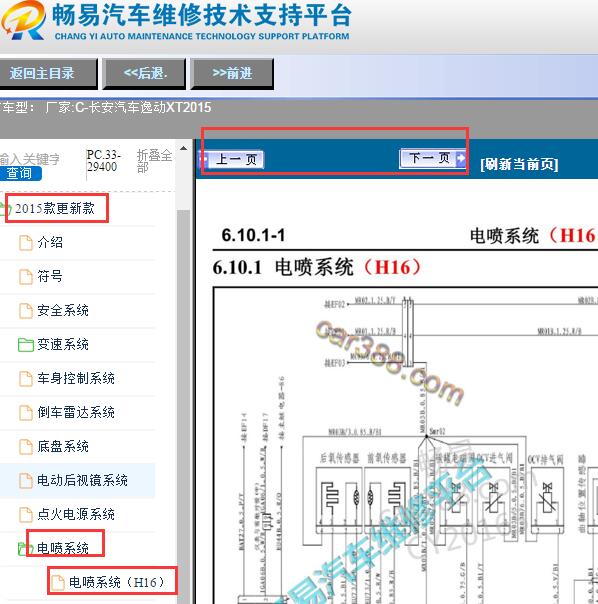Click the open folder icon beside 2015款更新款

click(5, 209)
